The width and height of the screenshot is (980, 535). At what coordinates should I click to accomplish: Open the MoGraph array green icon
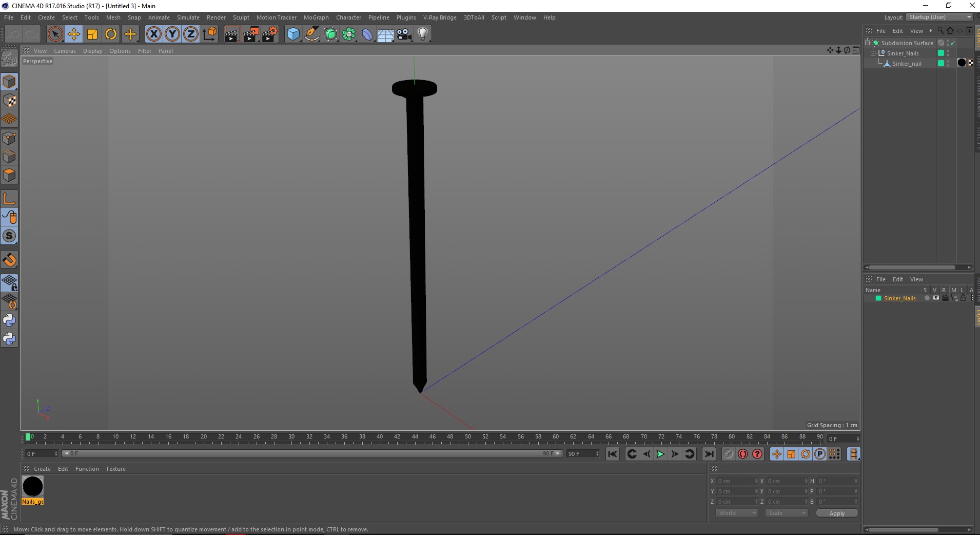[349, 34]
